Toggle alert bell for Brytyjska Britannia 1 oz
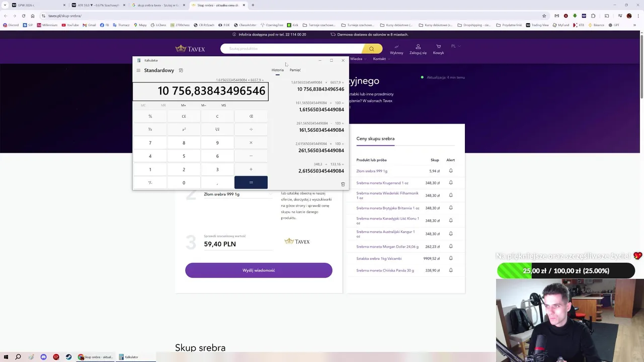The image size is (644, 362). coord(451,208)
